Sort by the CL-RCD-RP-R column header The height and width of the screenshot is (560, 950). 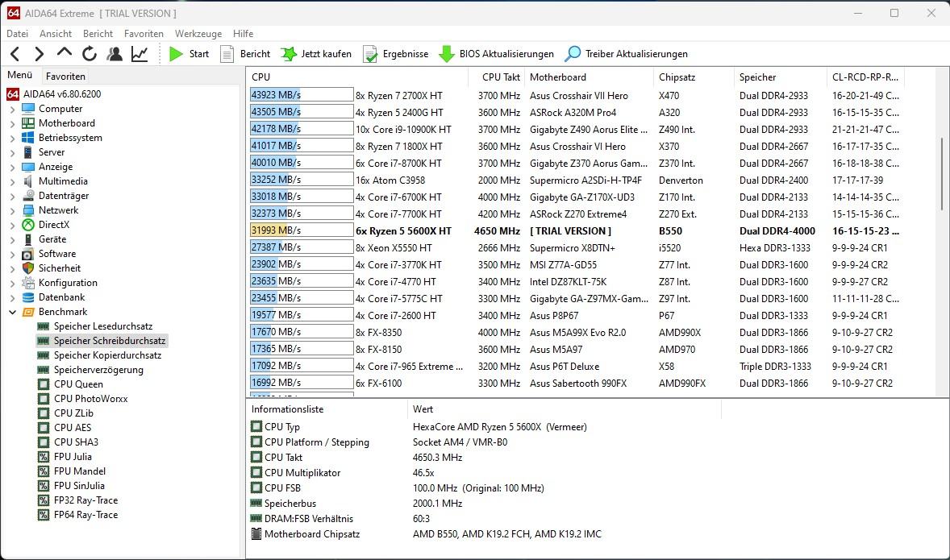click(x=865, y=77)
